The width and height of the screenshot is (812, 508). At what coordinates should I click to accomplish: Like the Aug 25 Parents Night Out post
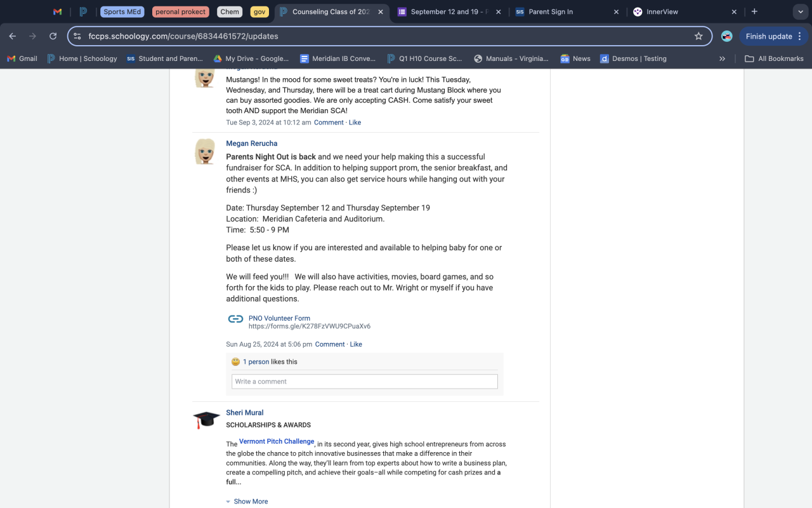(x=356, y=344)
